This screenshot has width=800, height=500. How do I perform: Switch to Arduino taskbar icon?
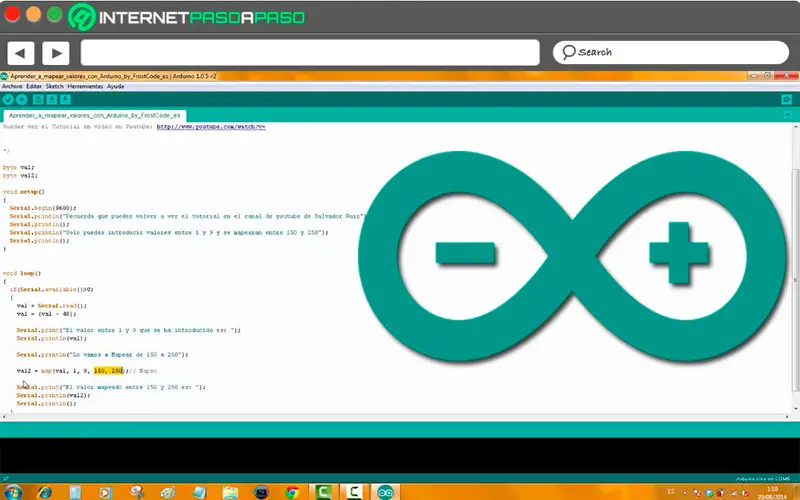point(385,492)
